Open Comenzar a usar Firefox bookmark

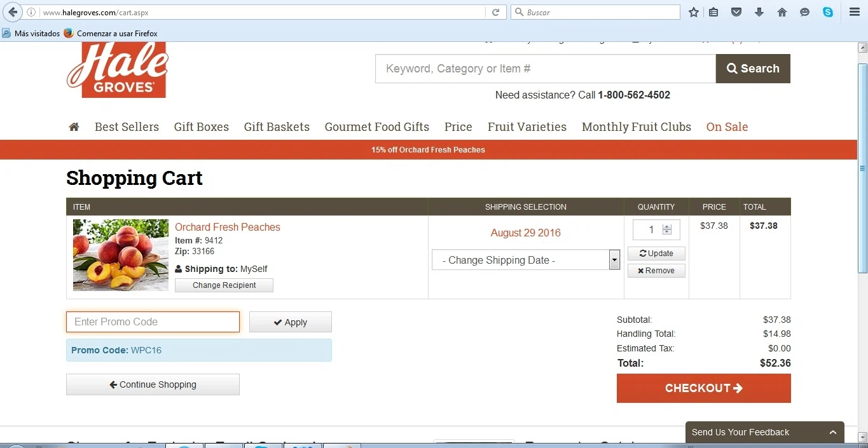(111, 33)
